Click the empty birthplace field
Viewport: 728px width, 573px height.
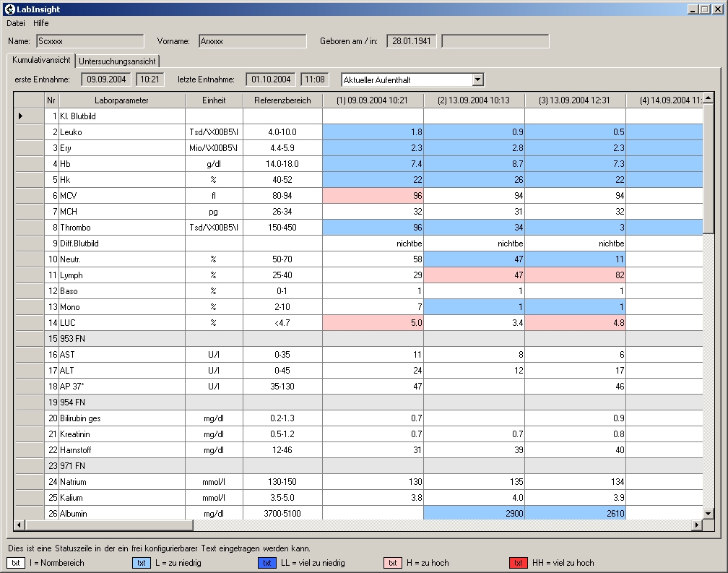coord(495,41)
